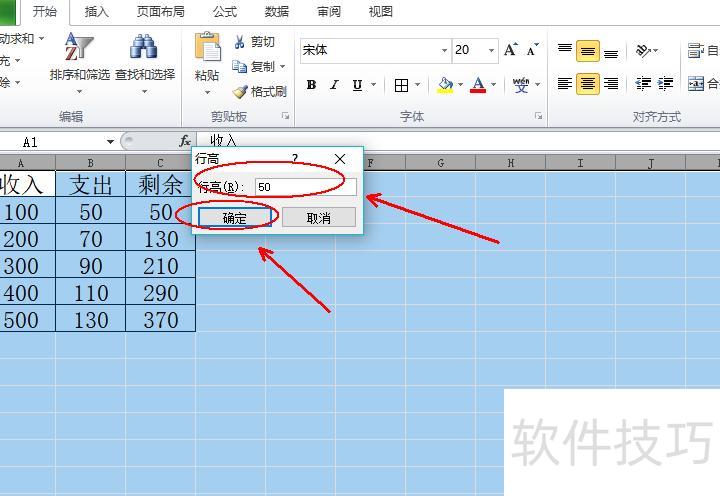Open underline style dropdown arrow

click(373, 85)
